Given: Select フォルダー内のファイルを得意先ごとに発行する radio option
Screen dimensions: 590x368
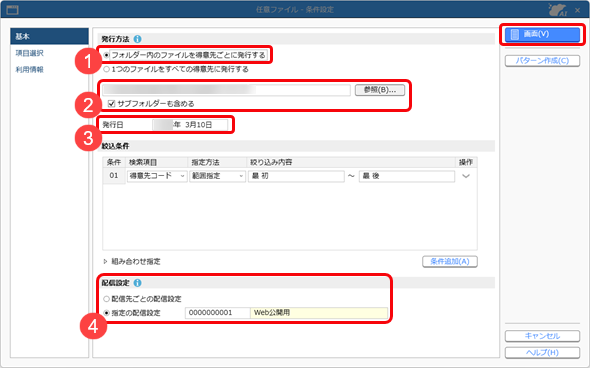Looking at the screenshot, I should point(106,55).
